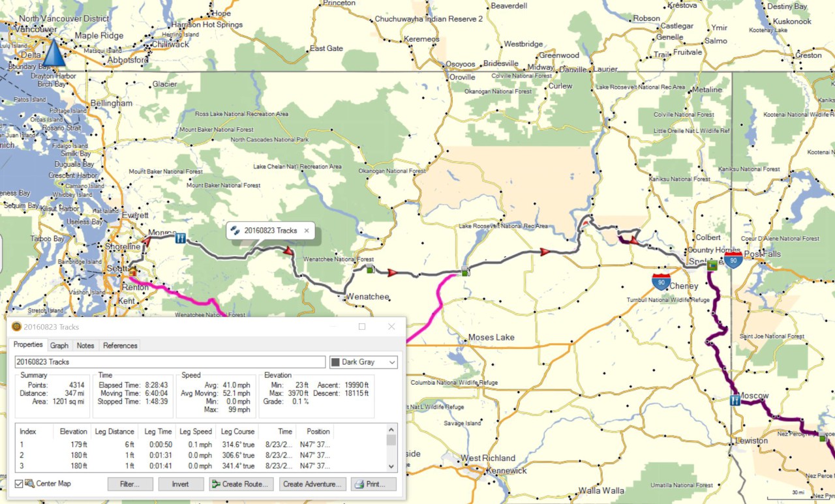The width and height of the screenshot is (835, 504).
Task: Click the blue GPS position triangle near Vancouver
Action: [x=54, y=52]
